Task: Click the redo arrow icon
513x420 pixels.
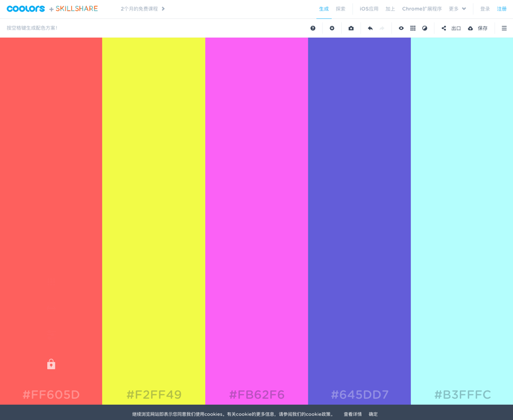Action: click(x=381, y=28)
